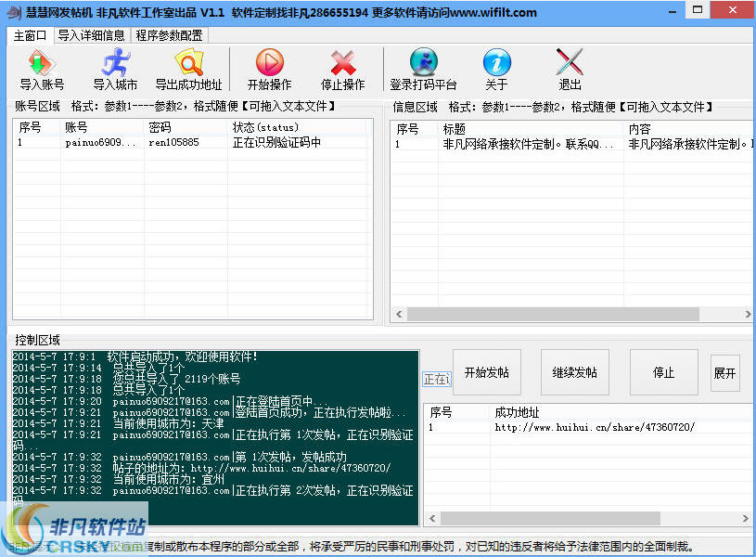
Task: Click log line 总共导入了 2119个账号
Action: coord(127,379)
